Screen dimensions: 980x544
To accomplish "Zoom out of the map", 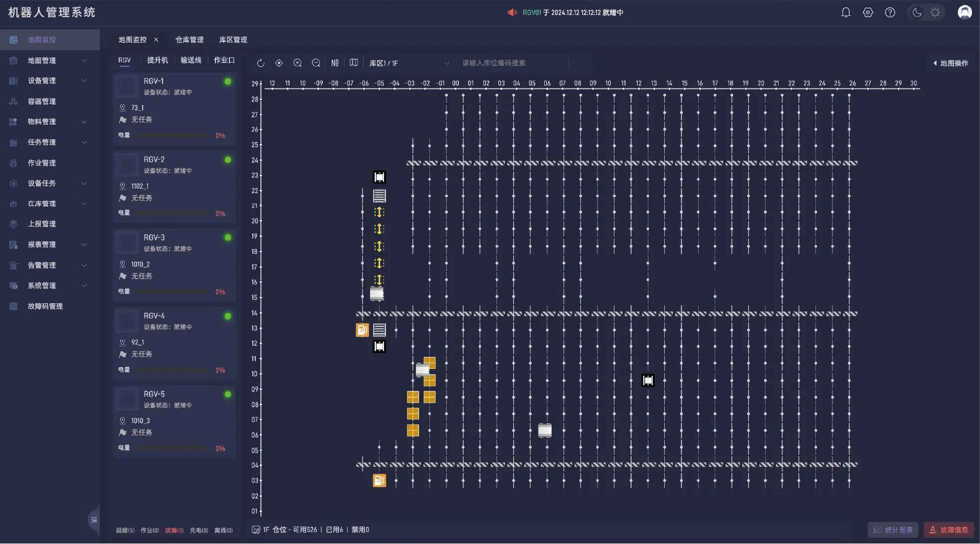I will pos(316,63).
